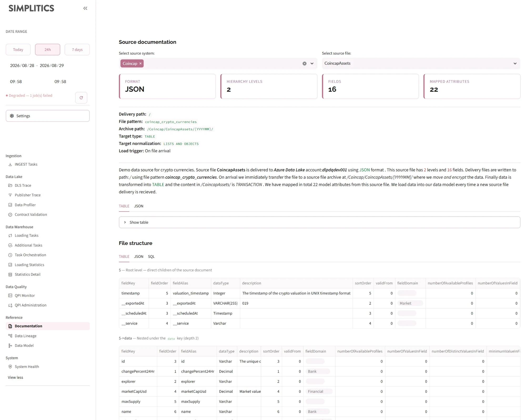Click the DLS Trace folder icon
The width and height of the screenshot is (526, 420).
[x=10, y=185]
